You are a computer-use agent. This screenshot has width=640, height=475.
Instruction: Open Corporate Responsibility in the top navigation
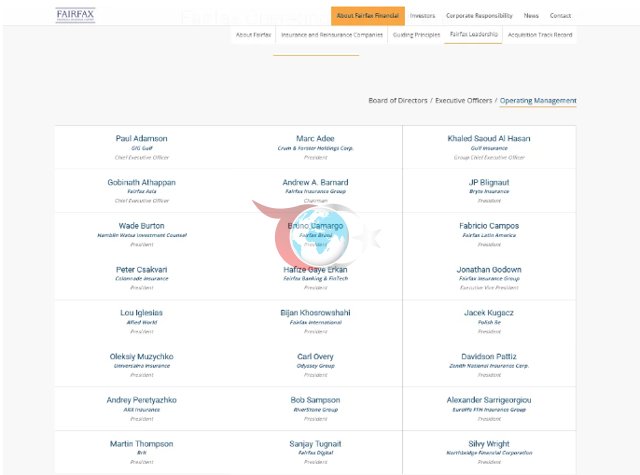coord(479,16)
